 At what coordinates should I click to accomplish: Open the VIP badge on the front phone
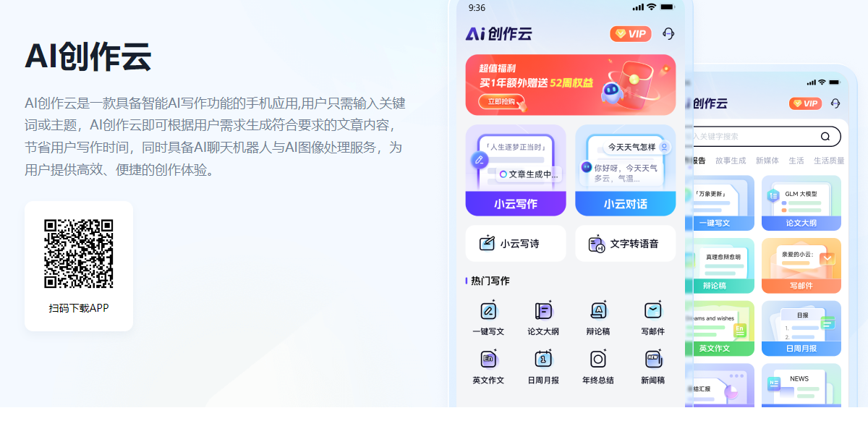[x=631, y=34]
